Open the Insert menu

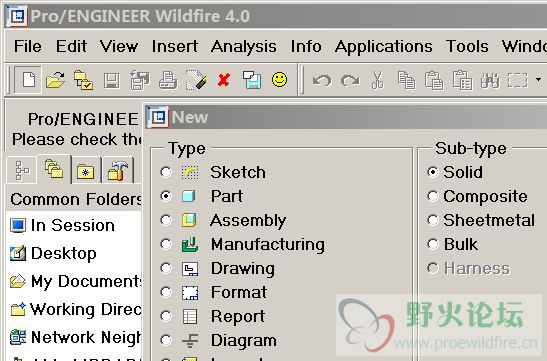(x=174, y=46)
